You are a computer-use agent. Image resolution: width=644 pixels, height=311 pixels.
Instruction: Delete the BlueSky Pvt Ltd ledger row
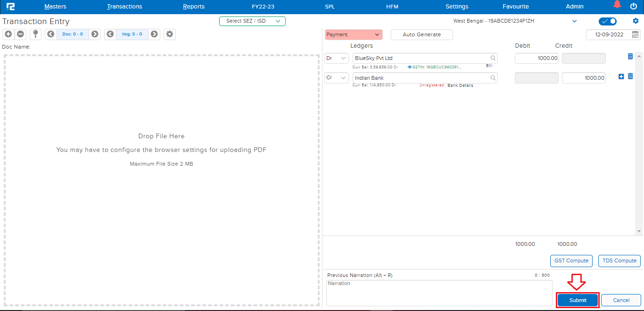pos(630,57)
